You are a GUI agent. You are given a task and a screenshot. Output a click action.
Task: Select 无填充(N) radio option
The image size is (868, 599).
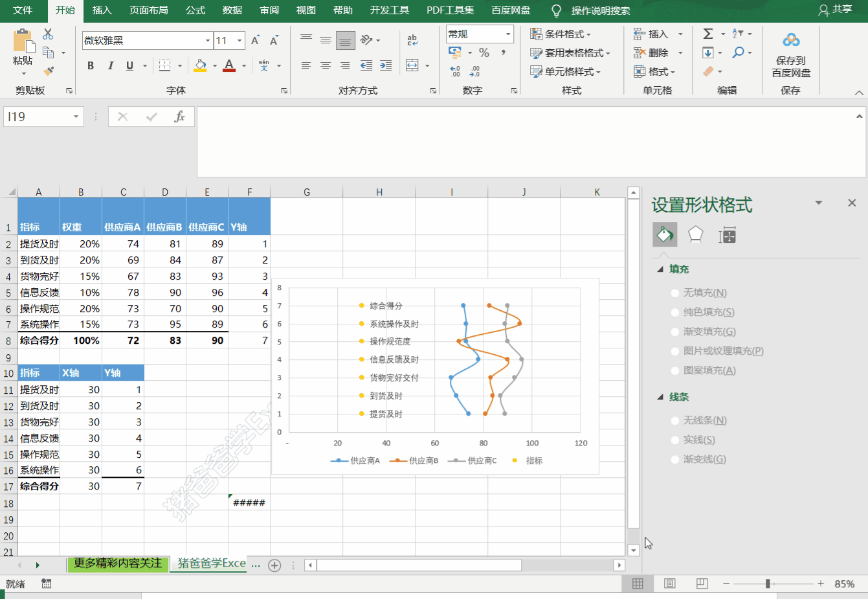676,293
